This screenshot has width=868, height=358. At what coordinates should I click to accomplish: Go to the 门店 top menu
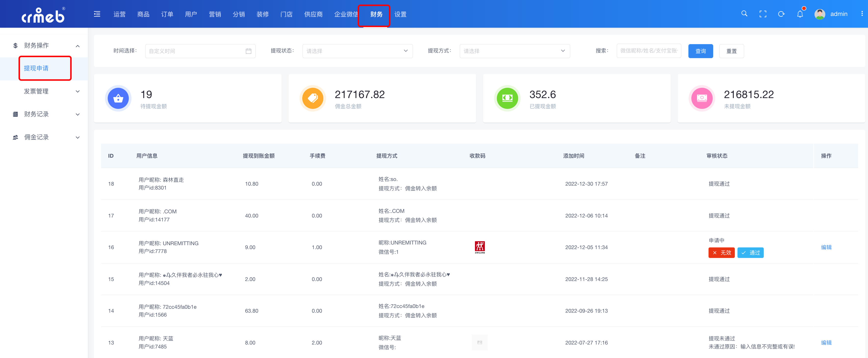(x=286, y=14)
